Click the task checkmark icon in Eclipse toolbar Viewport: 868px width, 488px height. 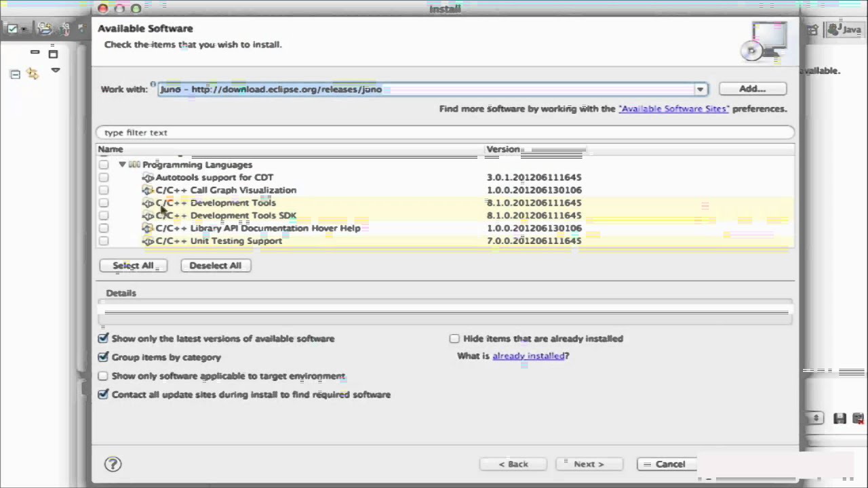(12, 28)
